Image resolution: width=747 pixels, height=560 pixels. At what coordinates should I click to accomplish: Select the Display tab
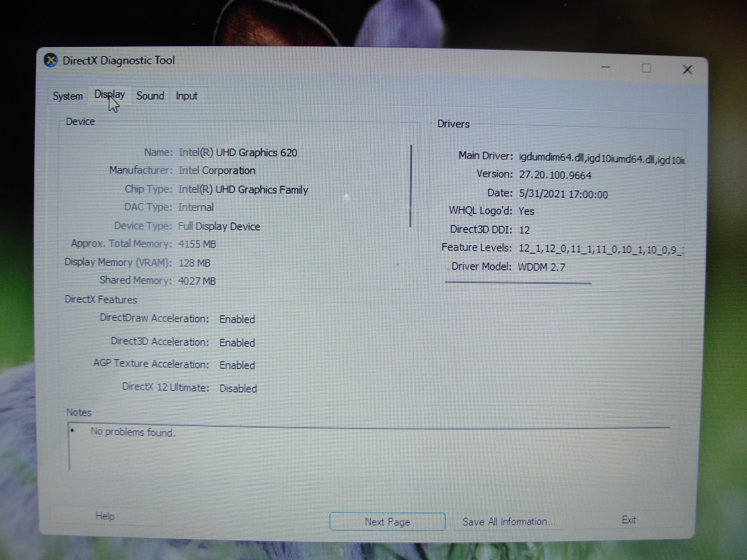(110, 95)
